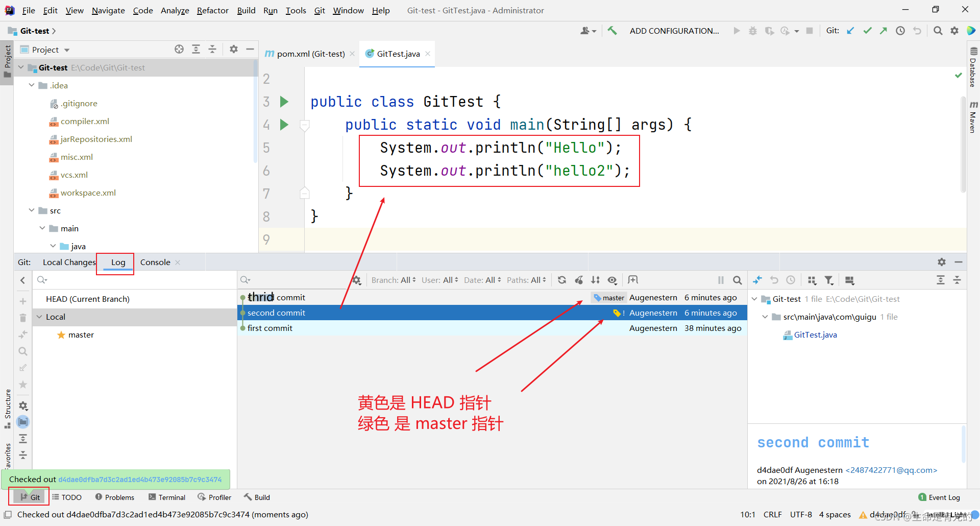Select master branch in branches tree
The width and height of the screenshot is (980, 526).
tap(81, 334)
